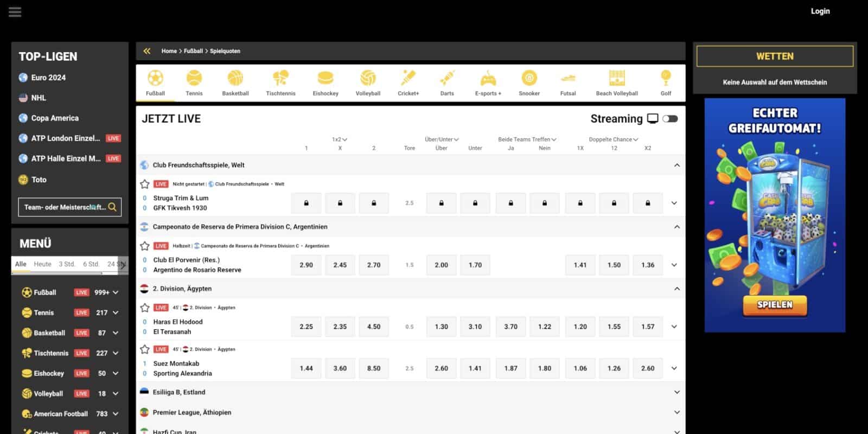Favorite the Club El Porvenir match
Screen dimensions: 868x434
145,246
